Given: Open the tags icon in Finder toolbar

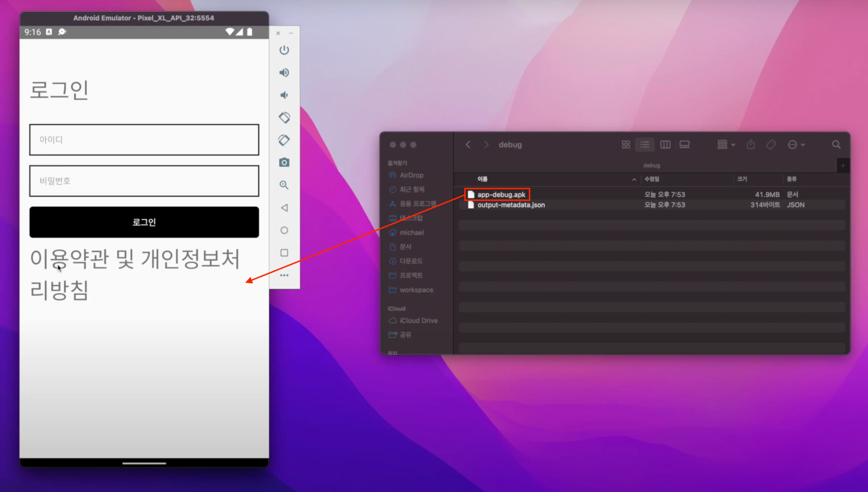Looking at the screenshot, I should [x=771, y=145].
